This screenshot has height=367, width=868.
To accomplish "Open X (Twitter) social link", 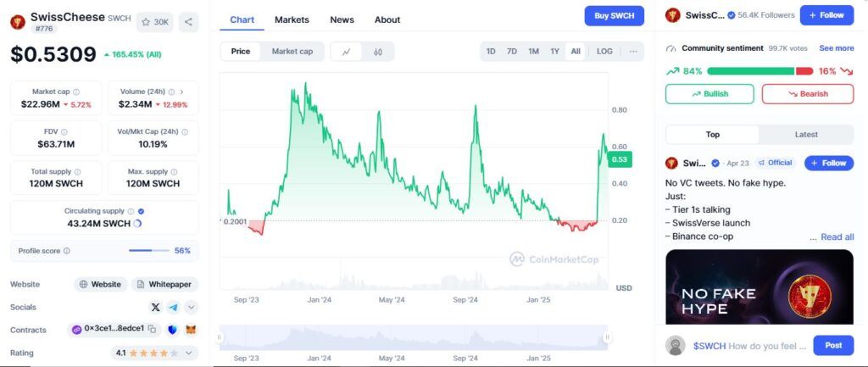I will click(x=156, y=307).
